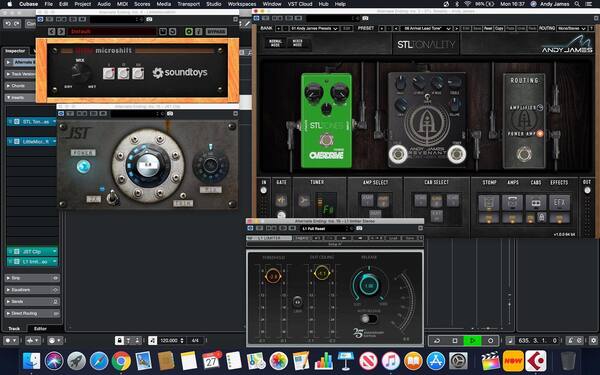This screenshot has width=600, height=375.
Task: Click the Routing pedal footswitch
Action: coord(524,154)
